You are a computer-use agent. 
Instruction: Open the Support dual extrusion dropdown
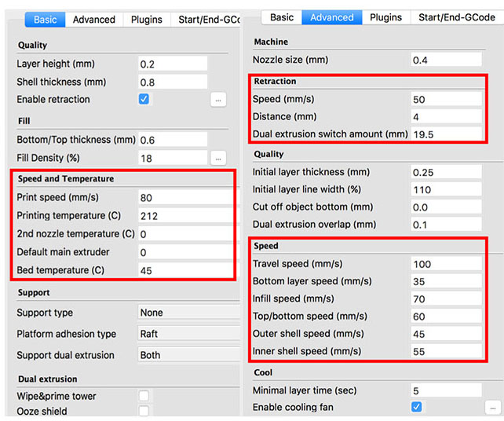pos(189,355)
